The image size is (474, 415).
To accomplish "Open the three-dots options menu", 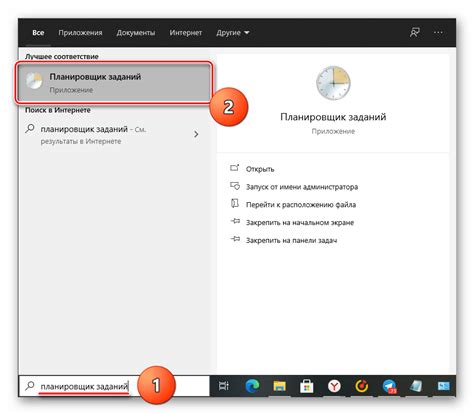I will click(x=438, y=32).
